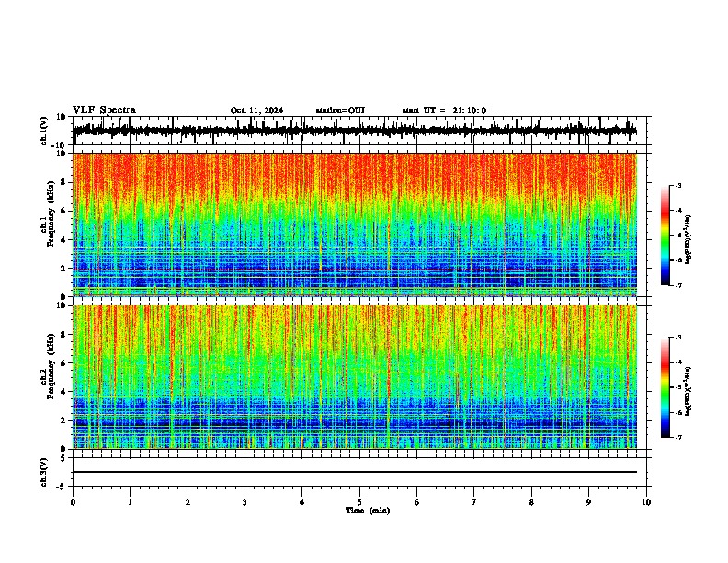Click time axis tick label "9"
The width and height of the screenshot is (728, 563).
click(588, 502)
